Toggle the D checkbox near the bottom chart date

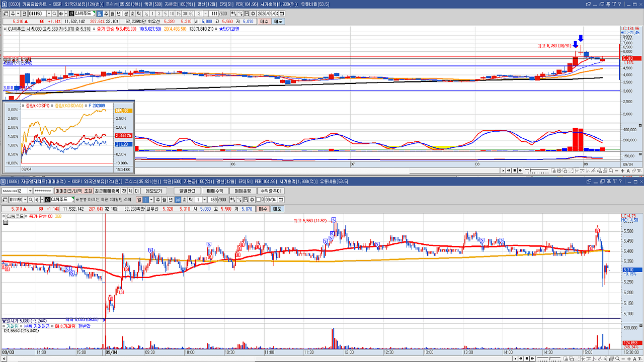click(259, 200)
